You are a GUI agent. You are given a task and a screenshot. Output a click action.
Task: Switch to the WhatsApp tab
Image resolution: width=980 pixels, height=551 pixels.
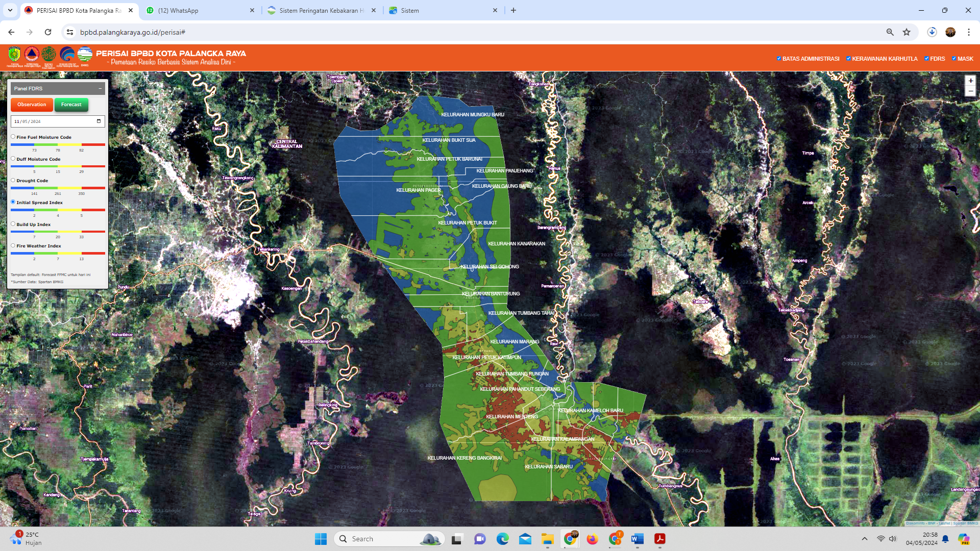[x=200, y=10]
